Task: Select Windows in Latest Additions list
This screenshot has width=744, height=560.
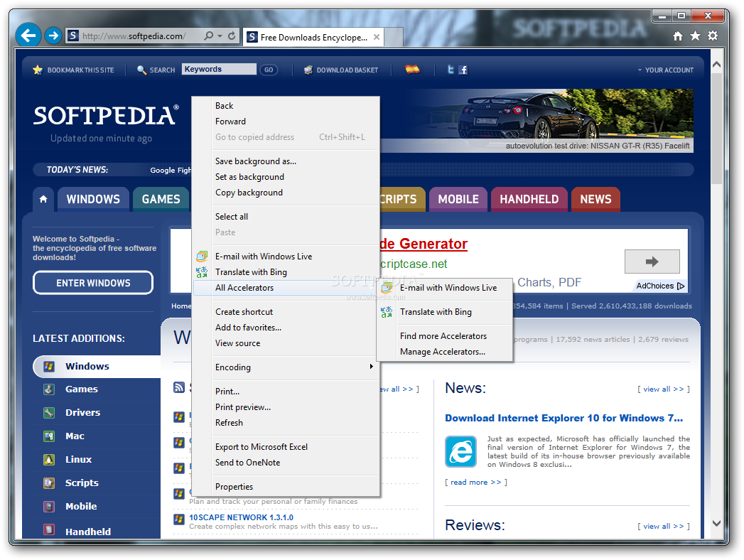Action: pyautogui.click(x=97, y=367)
